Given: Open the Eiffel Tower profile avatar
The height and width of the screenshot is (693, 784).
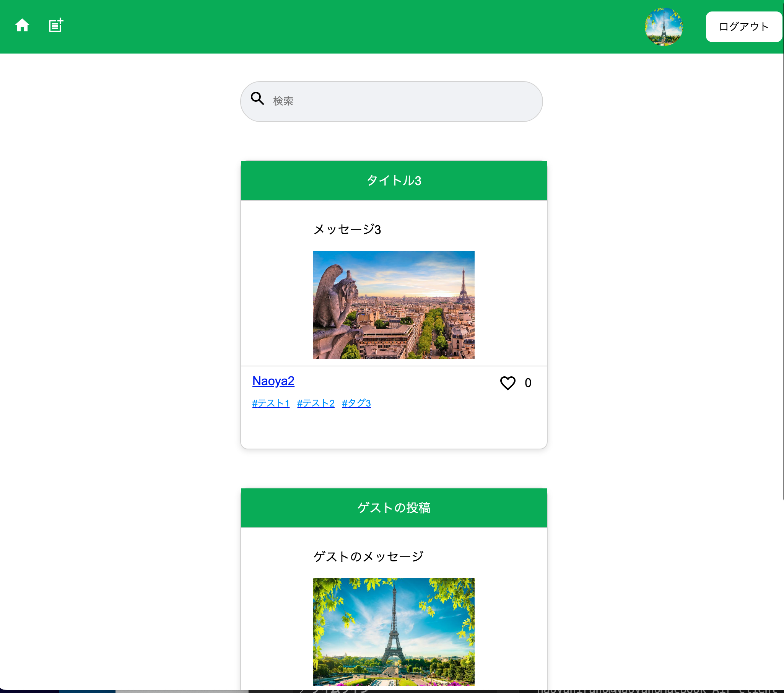Looking at the screenshot, I should pyautogui.click(x=663, y=26).
